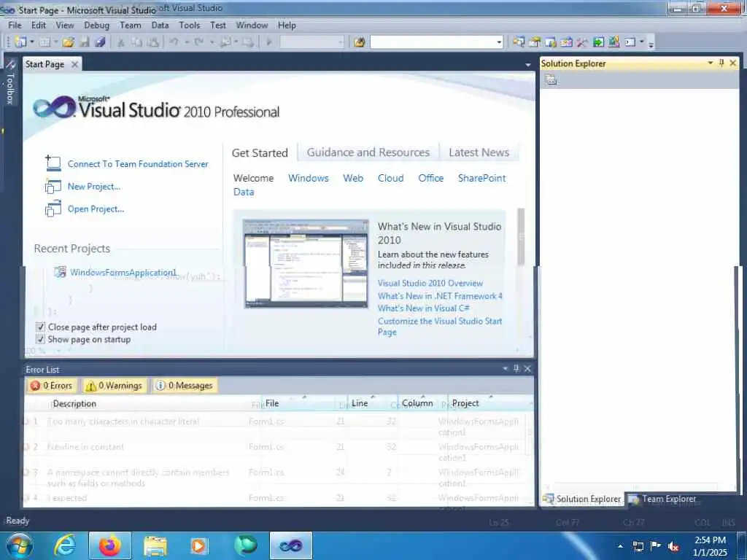Screen dimensions: 747x560
Task: Open Visual Studio 2010 Overview link
Action: (x=430, y=284)
